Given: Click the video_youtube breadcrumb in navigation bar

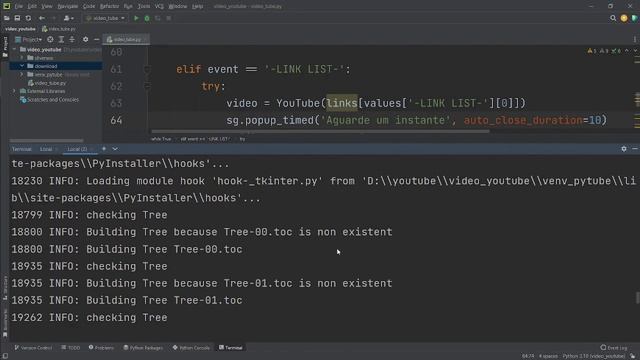Looking at the screenshot, I should pos(20,29).
